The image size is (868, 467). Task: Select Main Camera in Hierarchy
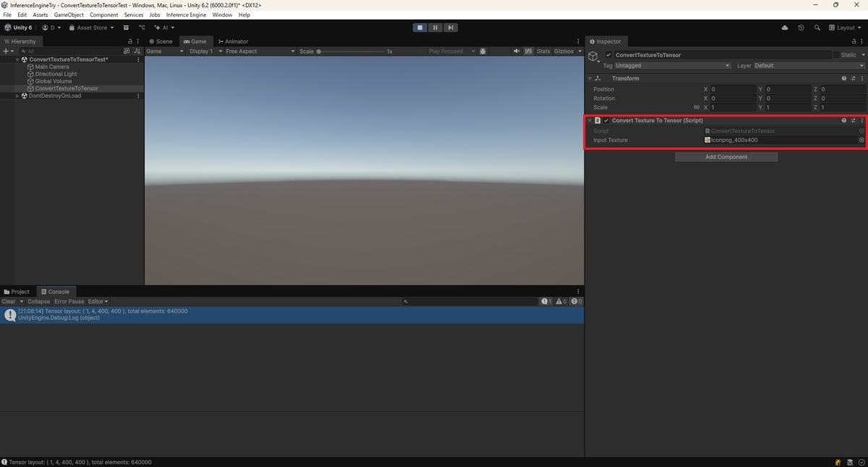51,67
